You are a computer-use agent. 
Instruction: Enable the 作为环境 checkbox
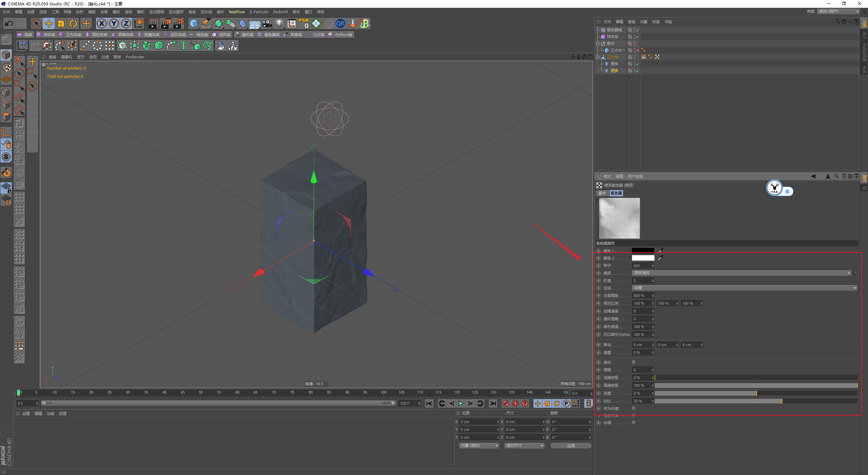pos(634,408)
